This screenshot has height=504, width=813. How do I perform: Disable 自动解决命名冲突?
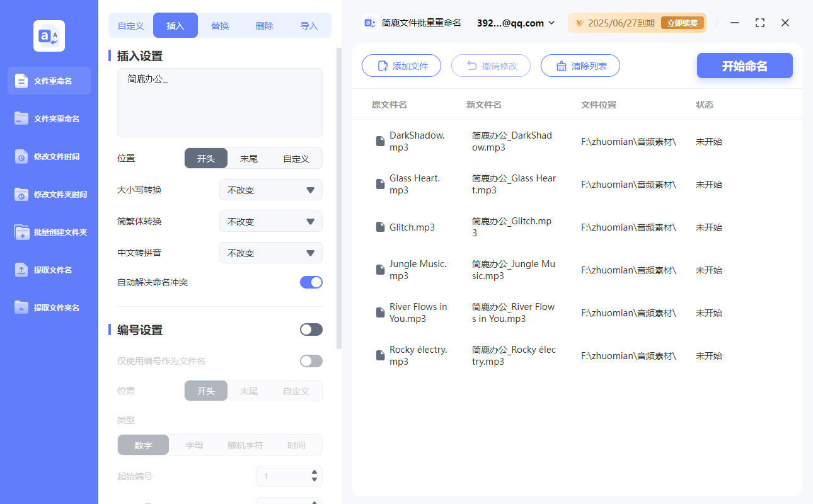pyautogui.click(x=311, y=282)
